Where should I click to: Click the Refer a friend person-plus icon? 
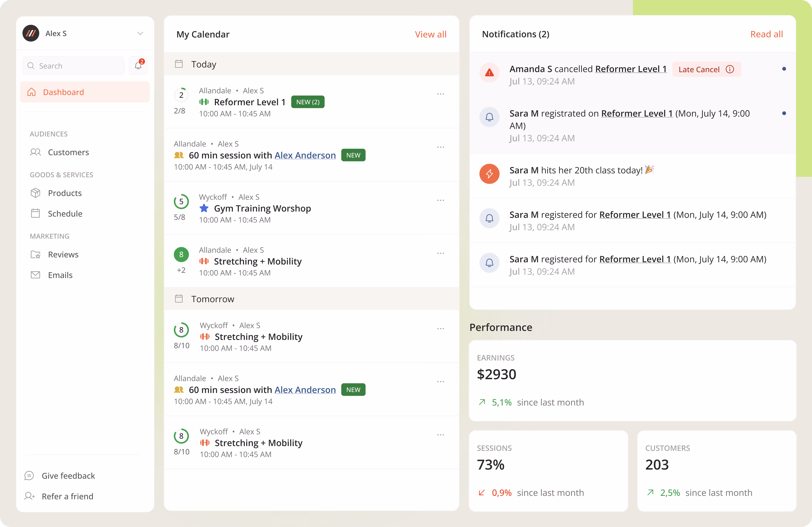pyautogui.click(x=29, y=496)
